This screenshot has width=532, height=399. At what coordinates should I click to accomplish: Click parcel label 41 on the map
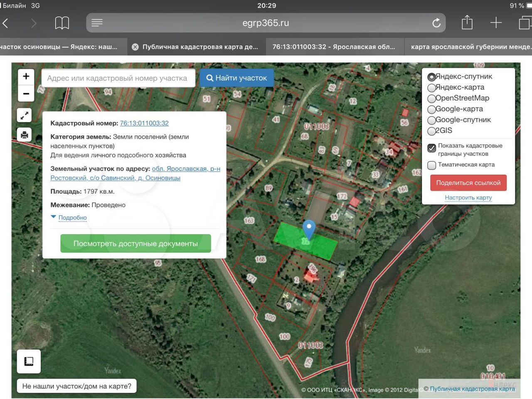(276, 120)
